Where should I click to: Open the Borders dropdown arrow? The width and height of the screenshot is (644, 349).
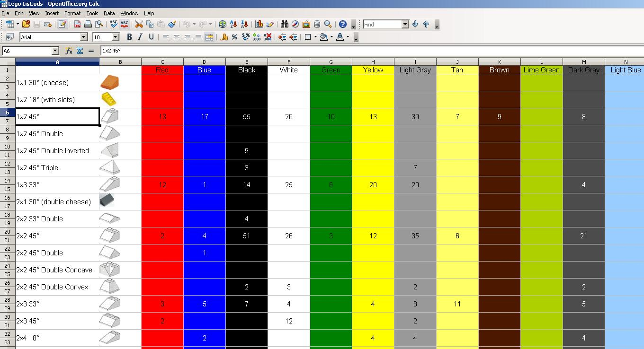pyautogui.click(x=315, y=37)
